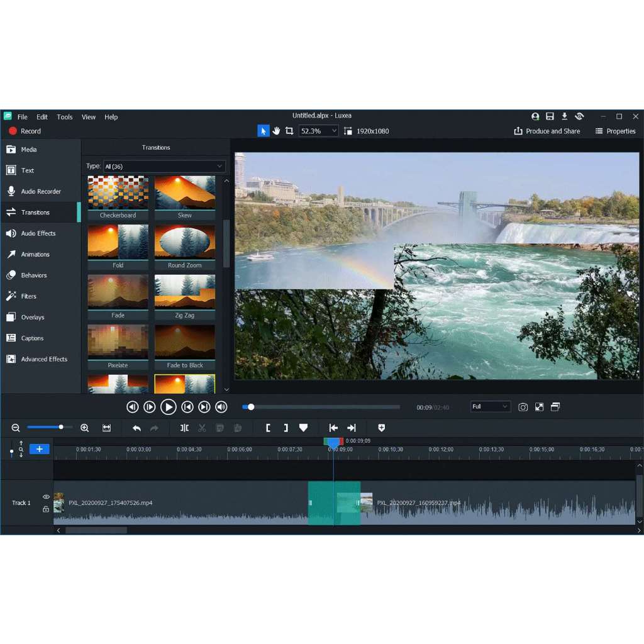Click the Record button
The width and height of the screenshot is (644, 644).
point(25,131)
